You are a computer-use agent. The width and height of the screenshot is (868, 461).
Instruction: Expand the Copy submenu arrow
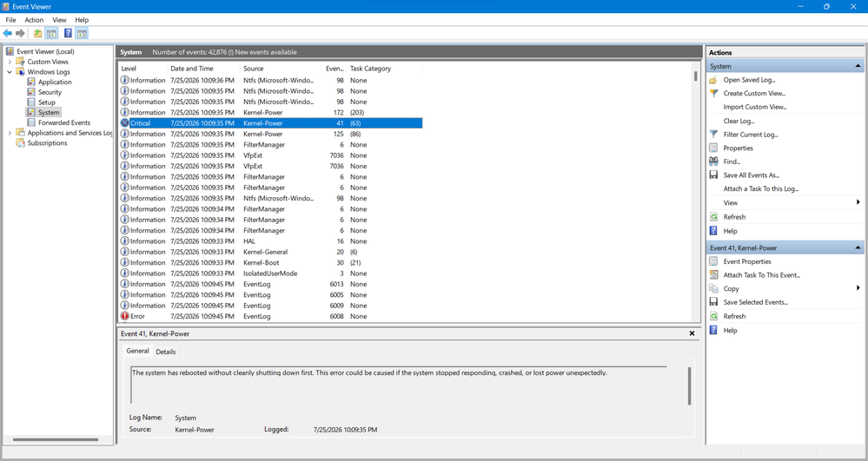[858, 287]
